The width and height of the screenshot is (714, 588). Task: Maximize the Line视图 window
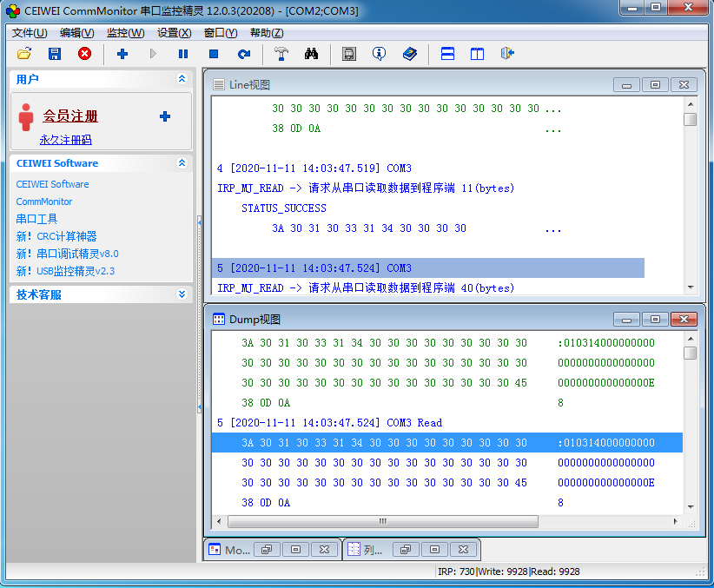pyautogui.click(x=655, y=85)
